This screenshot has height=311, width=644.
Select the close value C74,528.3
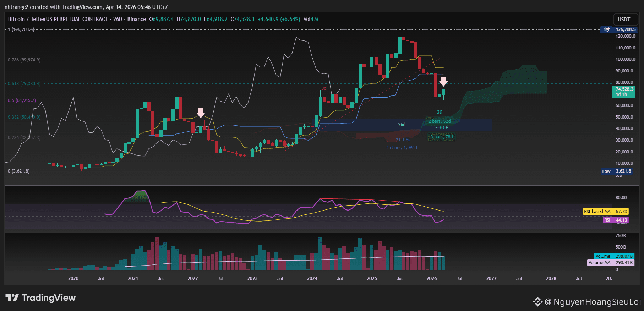[242, 19]
